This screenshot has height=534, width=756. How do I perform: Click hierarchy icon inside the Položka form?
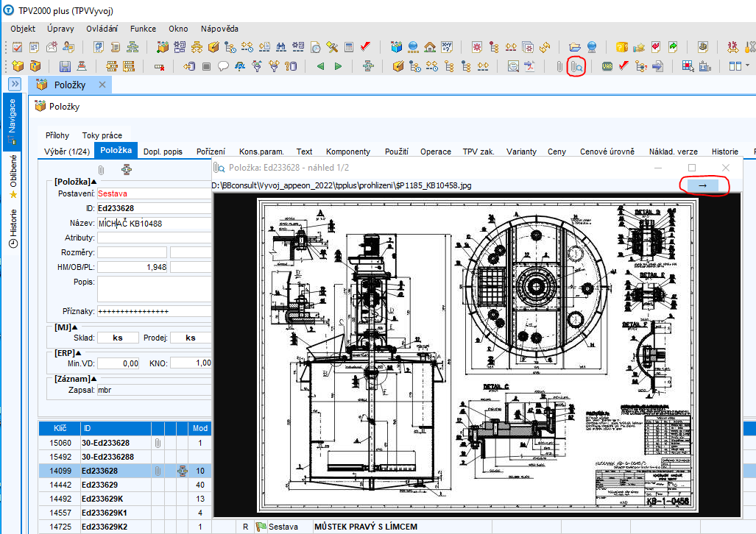coord(127,170)
